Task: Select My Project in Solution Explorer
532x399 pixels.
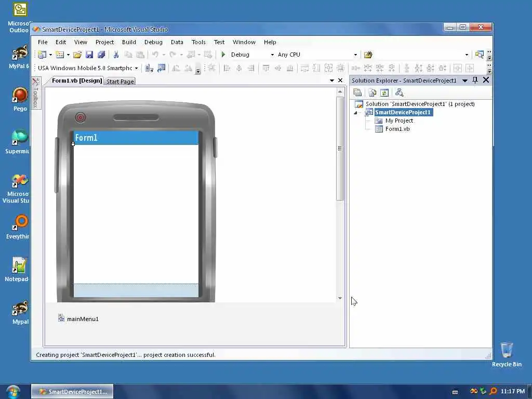Action: [x=399, y=121]
